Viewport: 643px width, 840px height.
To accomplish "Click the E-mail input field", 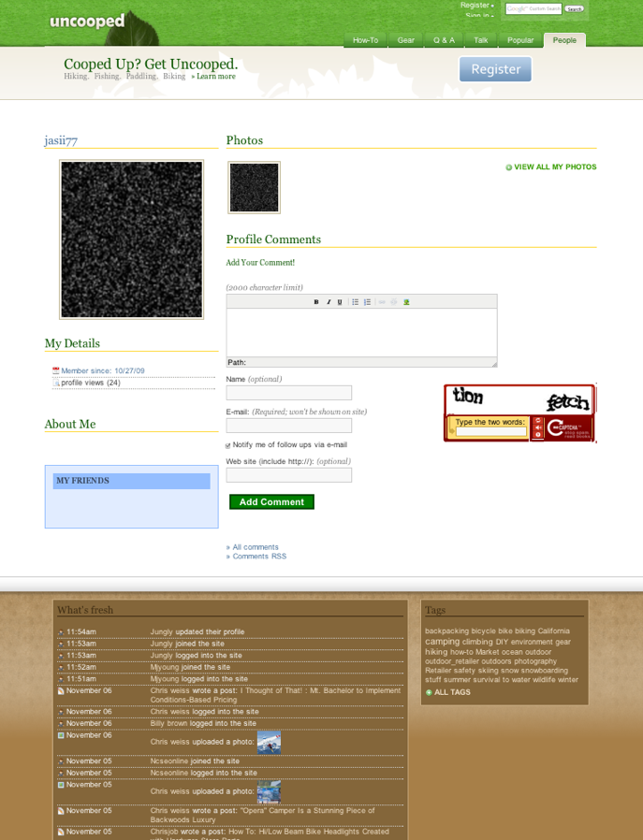I will (x=289, y=426).
